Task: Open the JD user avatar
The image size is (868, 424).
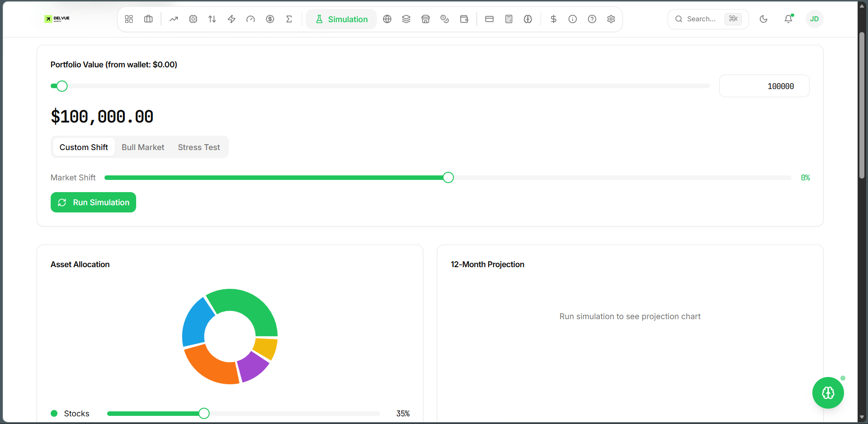Action: (x=814, y=19)
